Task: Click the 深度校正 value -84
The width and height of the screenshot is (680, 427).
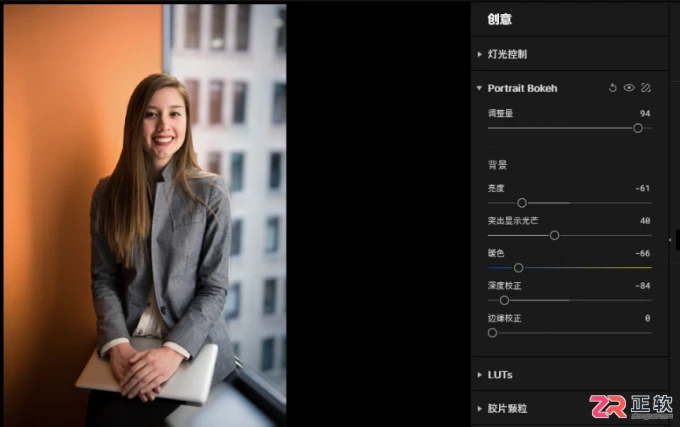Action: (642, 286)
